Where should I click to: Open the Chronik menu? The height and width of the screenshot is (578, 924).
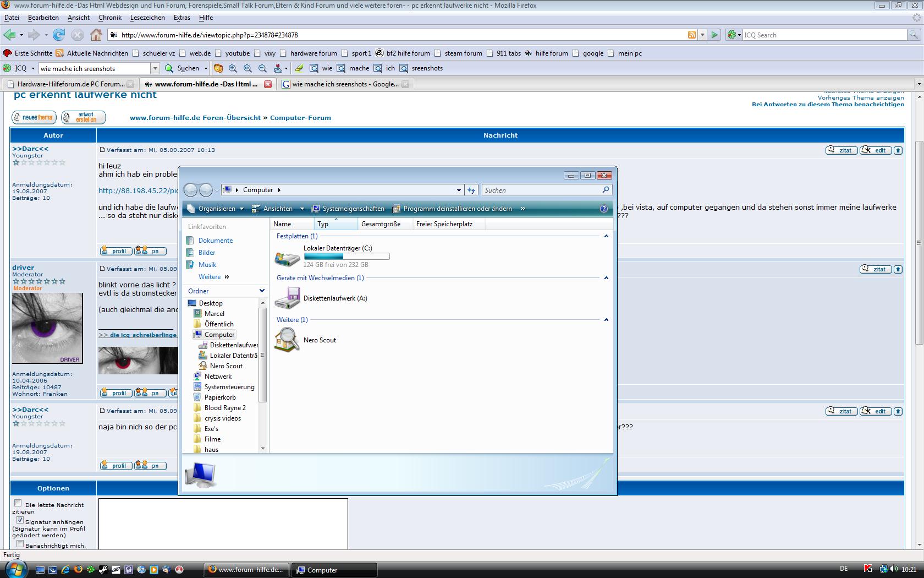(x=109, y=18)
